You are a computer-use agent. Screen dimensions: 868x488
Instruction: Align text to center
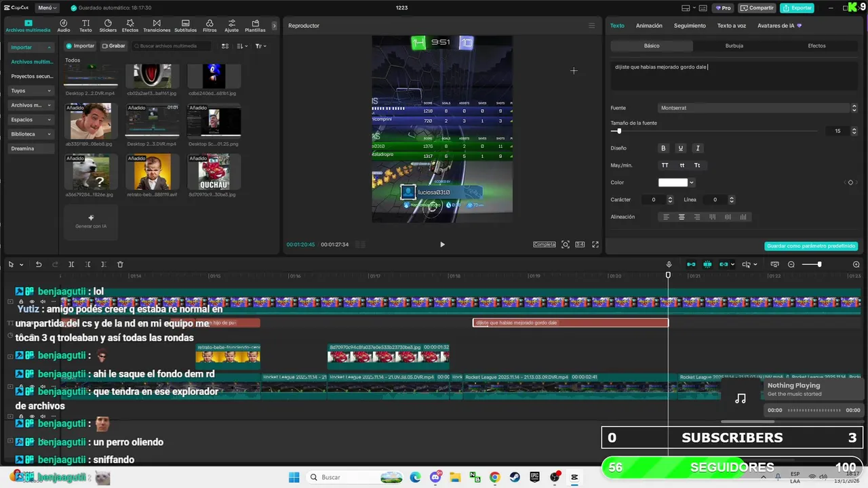coord(682,217)
